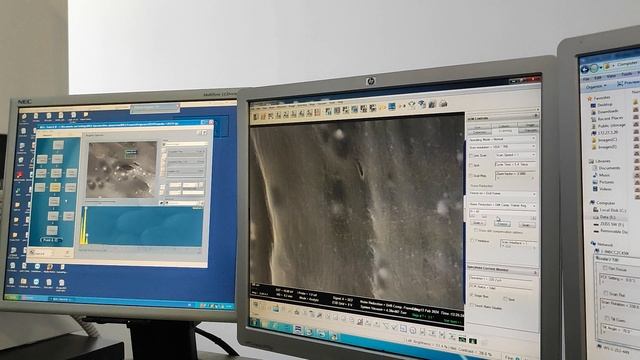This screenshot has width=640, height=360.
Task: Select Downloads under Favorites
Action: pos(604,112)
